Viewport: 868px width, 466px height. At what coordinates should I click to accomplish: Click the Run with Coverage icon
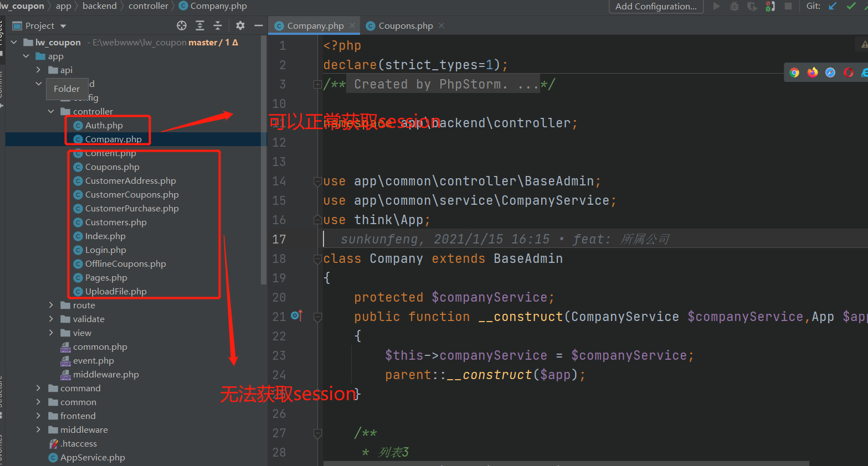pos(752,6)
